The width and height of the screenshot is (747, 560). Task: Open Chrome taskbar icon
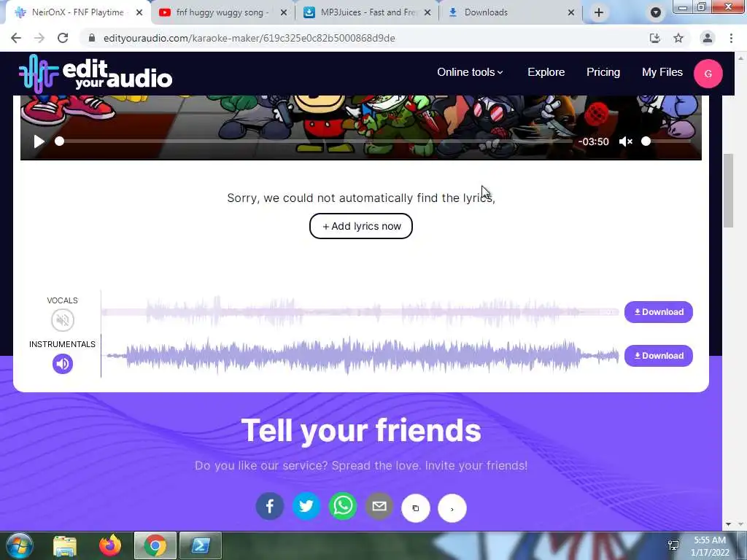155,545
